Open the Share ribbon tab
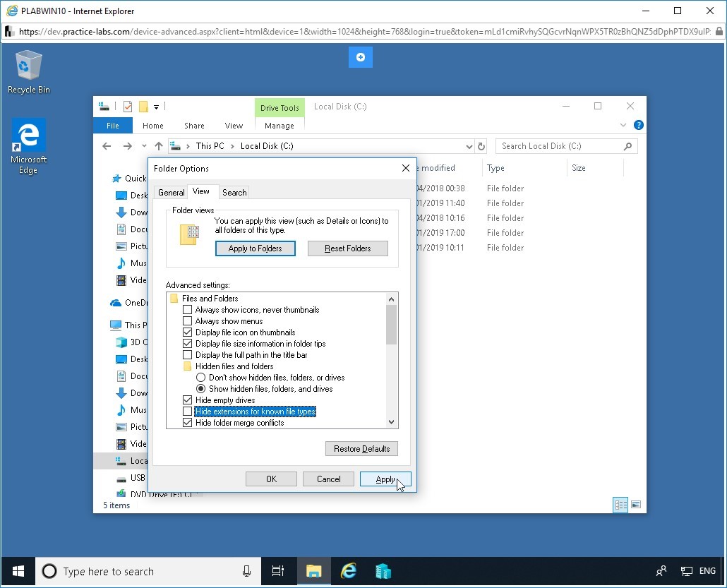 tap(194, 126)
